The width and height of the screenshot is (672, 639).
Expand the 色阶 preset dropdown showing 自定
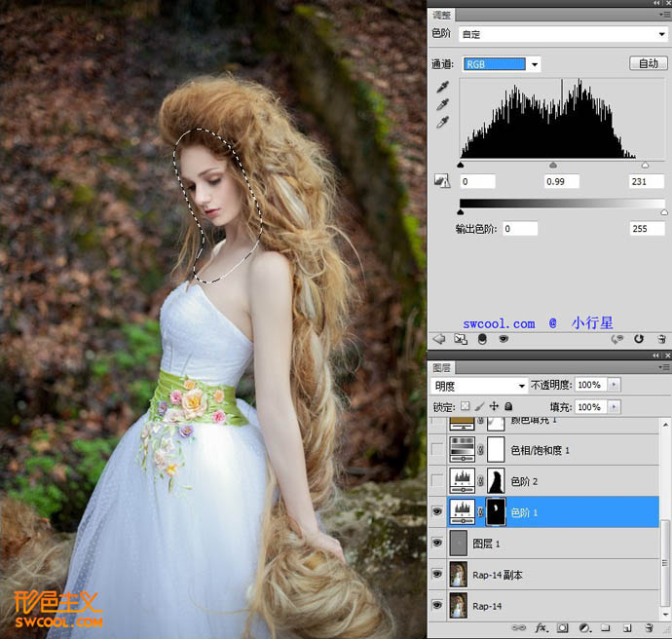pos(562,34)
